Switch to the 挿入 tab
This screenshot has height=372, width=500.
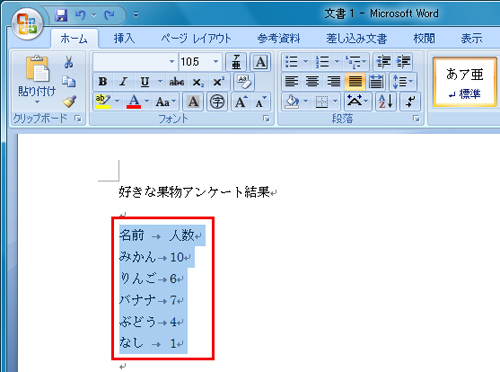pos(124,39)
